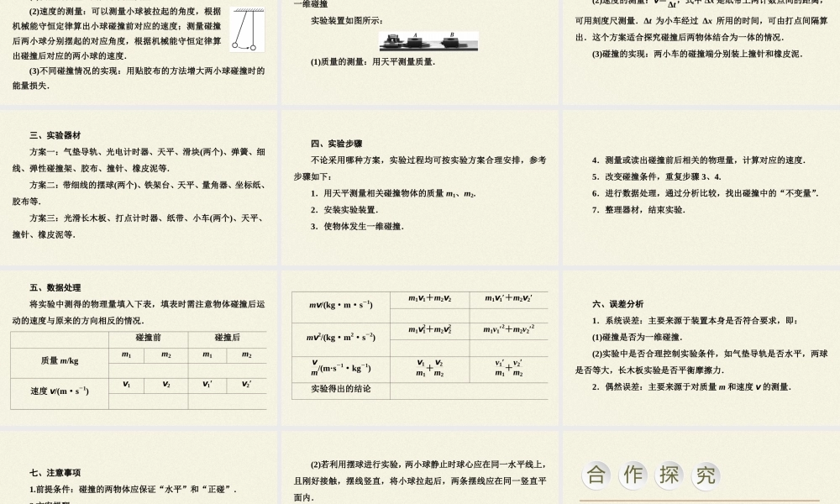Click the circular badge with character 究
The width and height of the screenshot is (840, 504).
coord(705,475)
